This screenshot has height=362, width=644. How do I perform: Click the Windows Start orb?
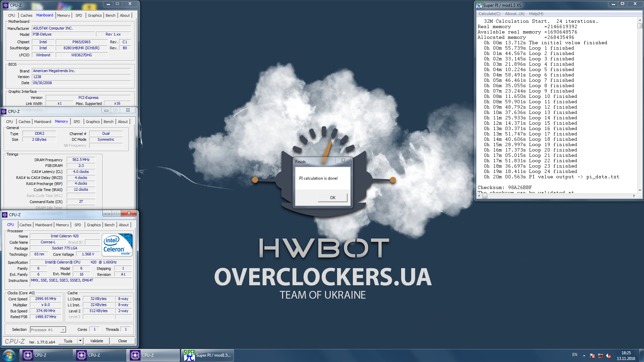click(x=9, y=355)
